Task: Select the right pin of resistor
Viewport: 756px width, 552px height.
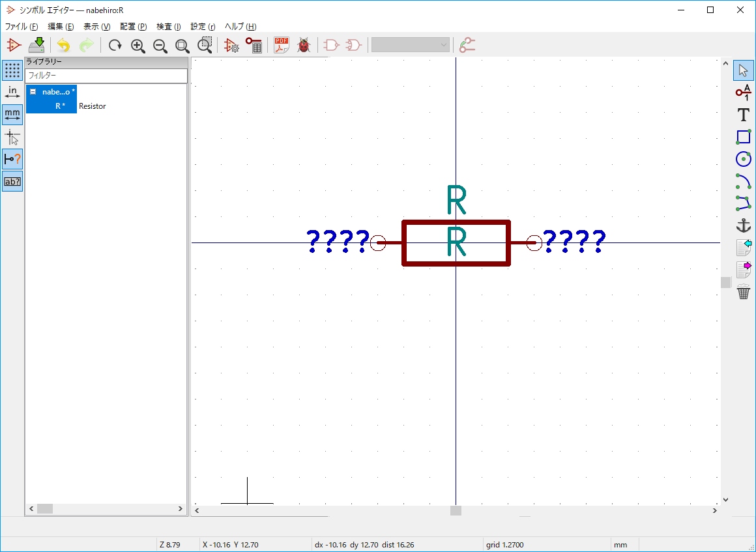Action: (x=526, y=243)
